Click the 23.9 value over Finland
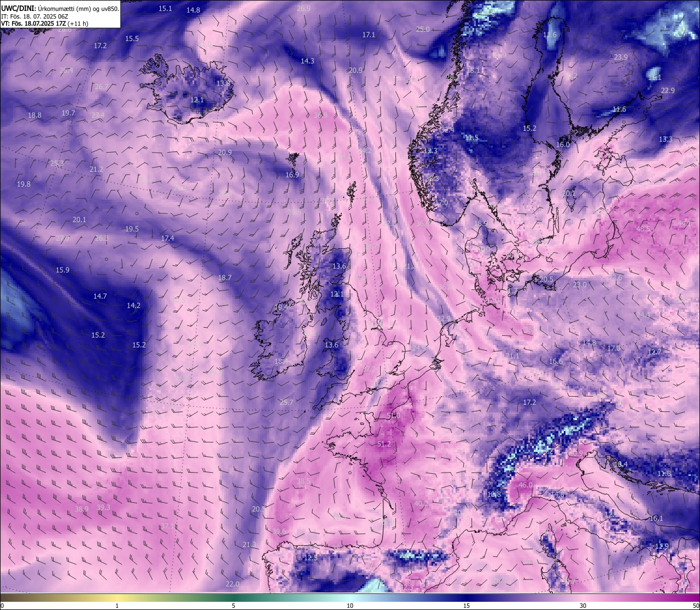Viewport: 700px width, 610px height. pos(621,57)
